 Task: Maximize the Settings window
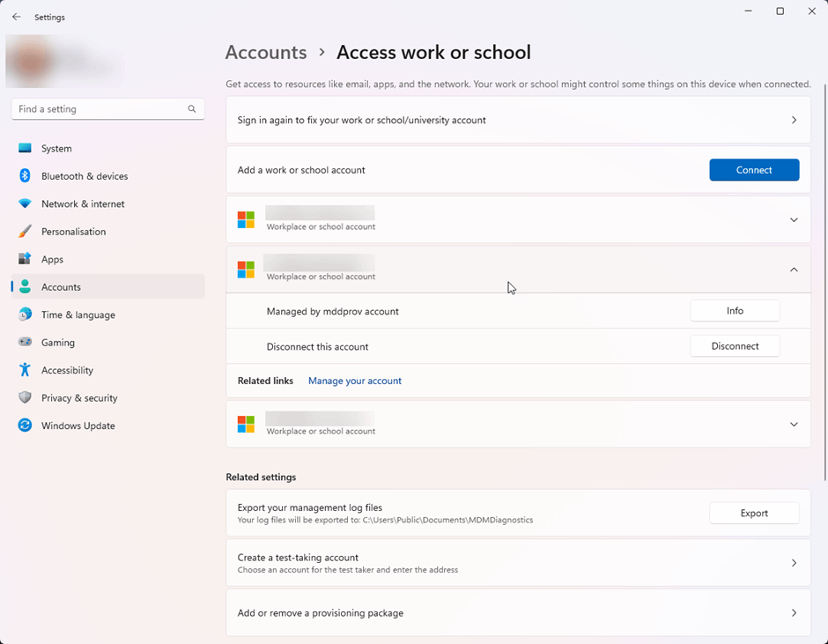point(780,11)
